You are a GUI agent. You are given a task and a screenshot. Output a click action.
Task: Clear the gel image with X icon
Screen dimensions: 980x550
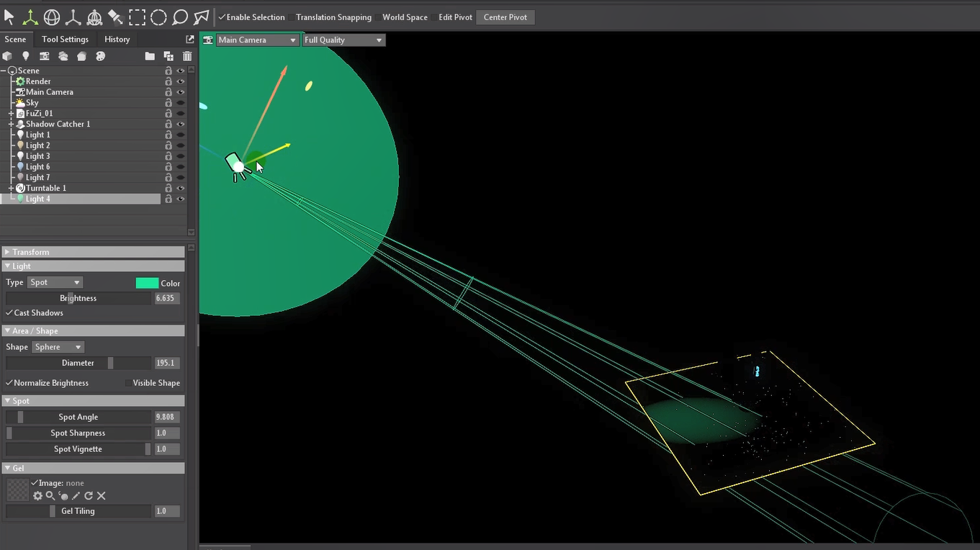click(102, 496)
